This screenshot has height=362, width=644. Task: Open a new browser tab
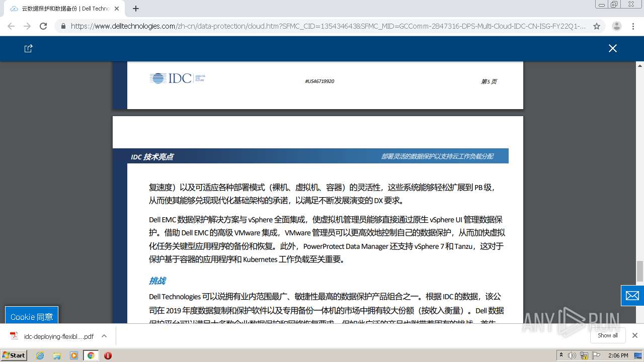point(136,9)
